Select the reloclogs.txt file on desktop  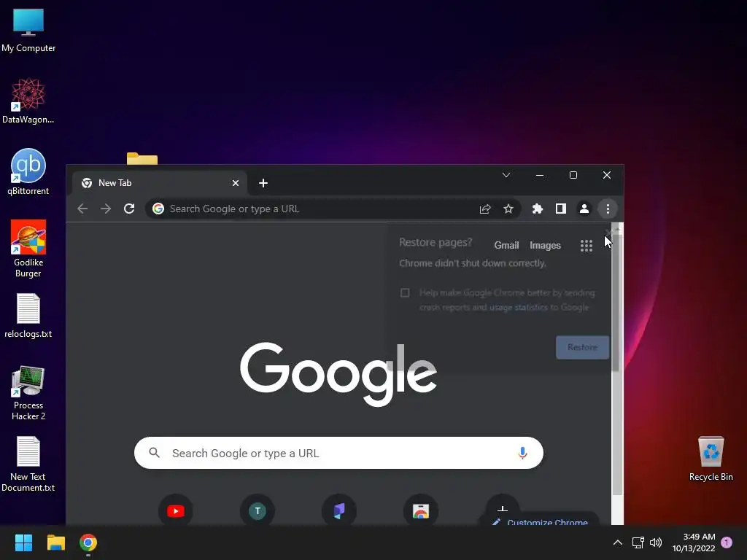tap(28, 316)
